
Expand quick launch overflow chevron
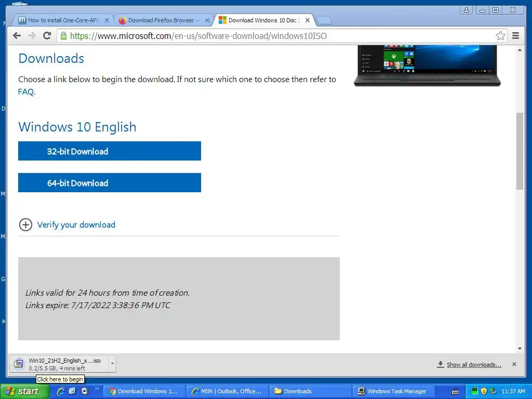tap(97, 389)
